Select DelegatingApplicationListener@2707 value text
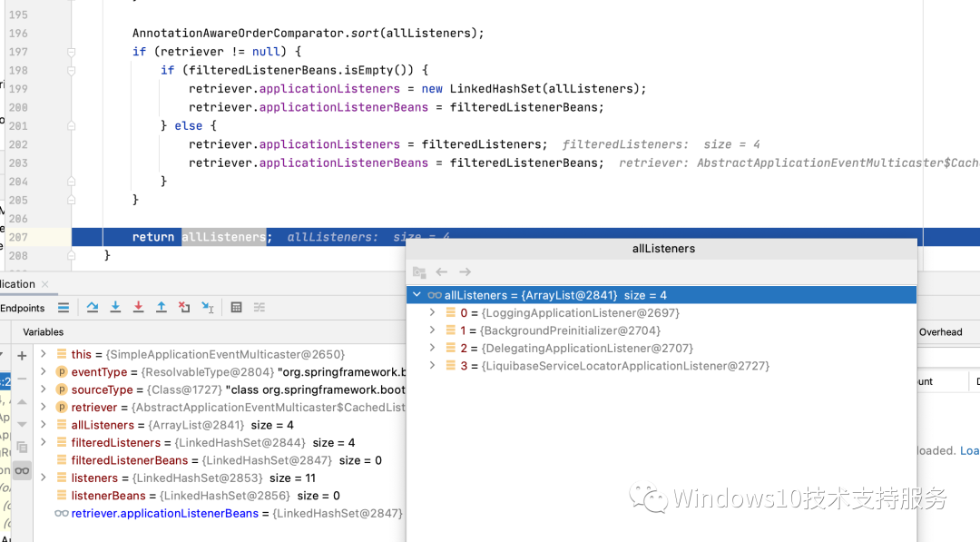The image size is (980, 542). [x=587, y=349]
